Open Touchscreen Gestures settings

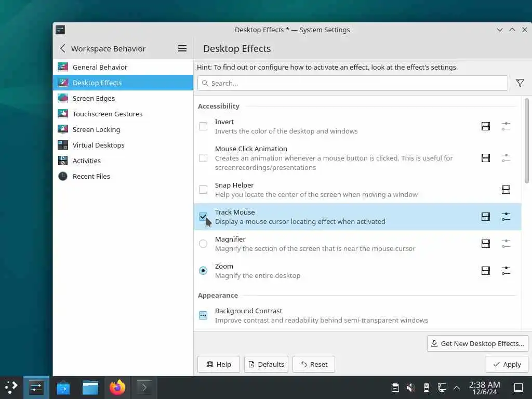tap(123, 114)
